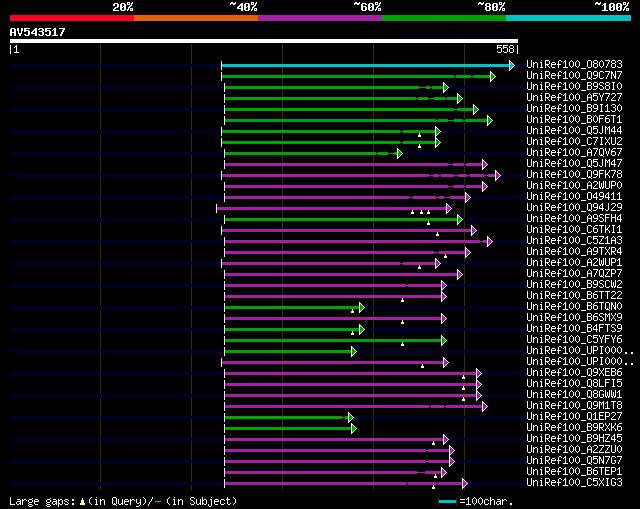
Task: Open hit UniRef100_A9SFH4
Action: point(574,219)
